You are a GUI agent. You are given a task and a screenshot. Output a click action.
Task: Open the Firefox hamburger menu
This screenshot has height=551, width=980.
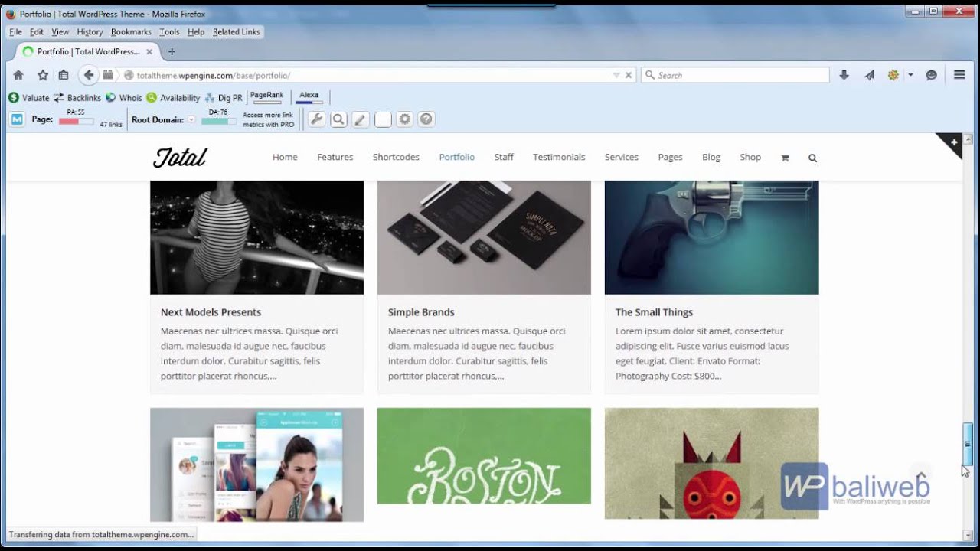[x=959, y=75]
